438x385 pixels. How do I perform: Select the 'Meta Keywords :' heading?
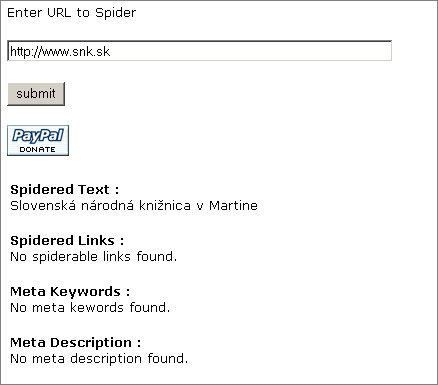pos(70,292)
